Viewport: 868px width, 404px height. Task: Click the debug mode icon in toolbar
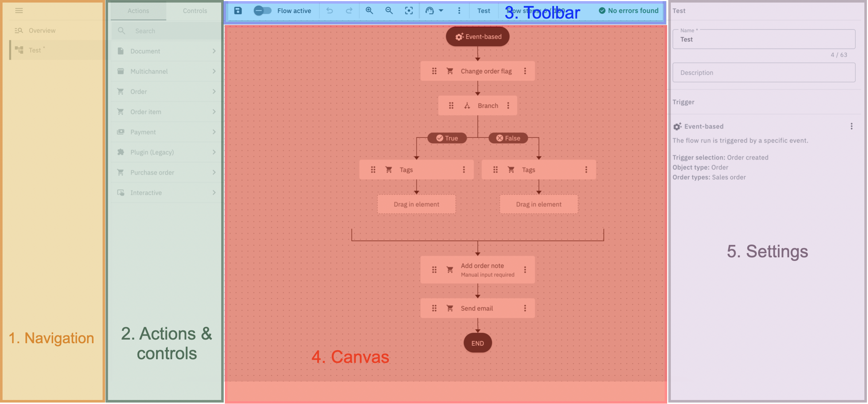pyautogui.click(x=430, y=11)
